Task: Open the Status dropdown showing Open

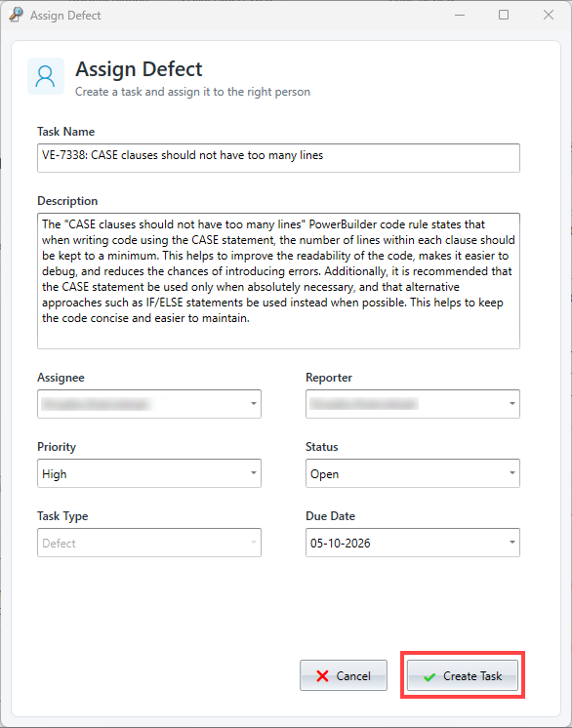Action: tap(412, 473)
